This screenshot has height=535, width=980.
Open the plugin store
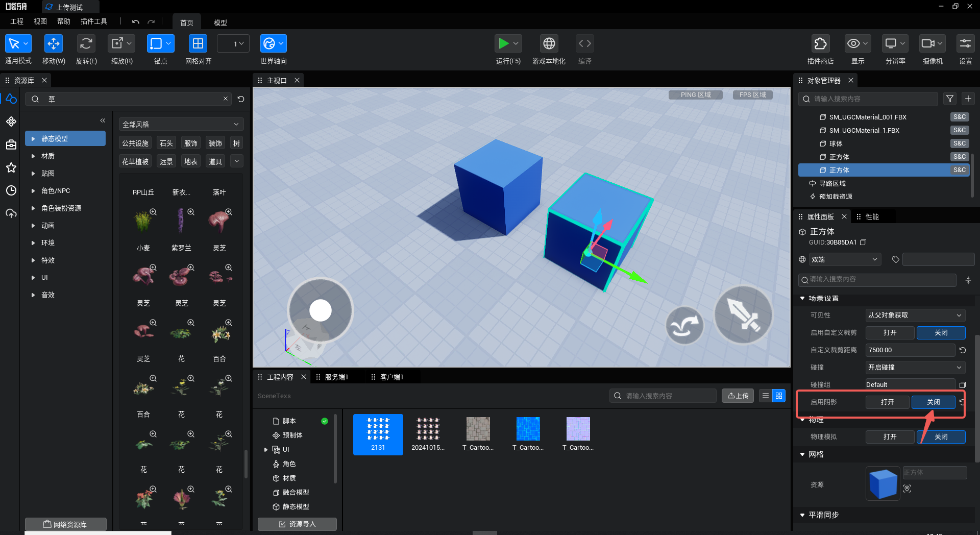pos(820,43)
